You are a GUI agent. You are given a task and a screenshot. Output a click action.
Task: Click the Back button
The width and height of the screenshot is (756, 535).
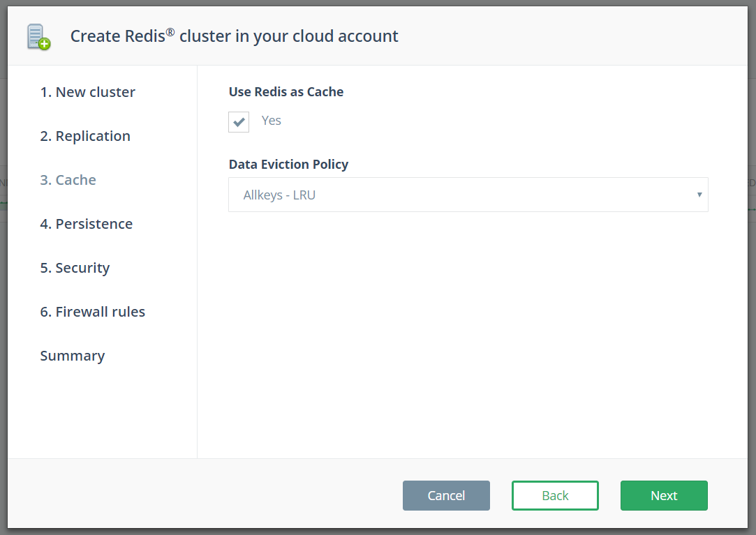(555, 495)
